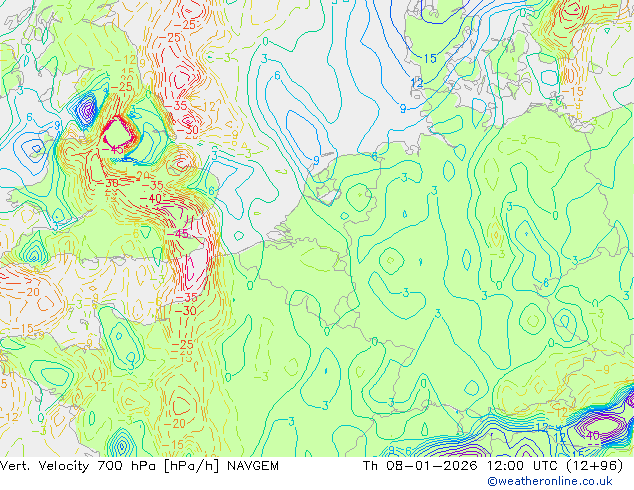Screen dimensions: 634x490
Task: Select the 'Vert. Velocity 700 hPa' chart title
Action: click(78, 466)
